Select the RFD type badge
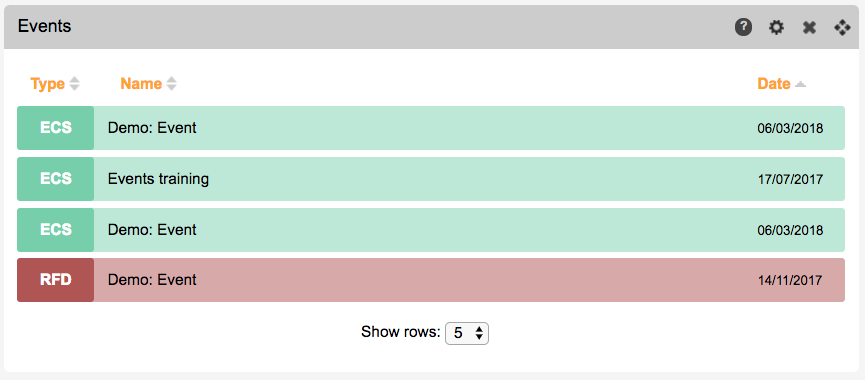The image size is (865, 380). tap(56, 280)
